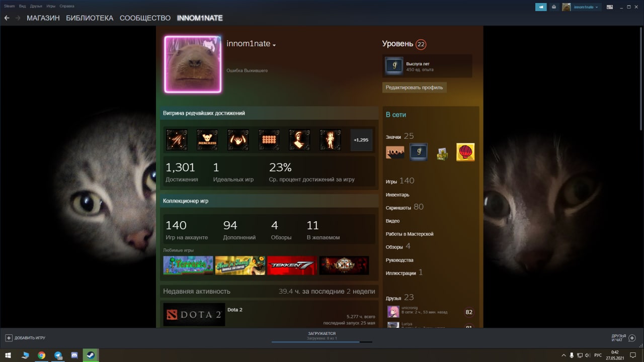The width and height of the screenshot is (644, 362).
Task: Click ДОБАВИТЬ ИГРУ at bottom left
Action: click(30, 338)
